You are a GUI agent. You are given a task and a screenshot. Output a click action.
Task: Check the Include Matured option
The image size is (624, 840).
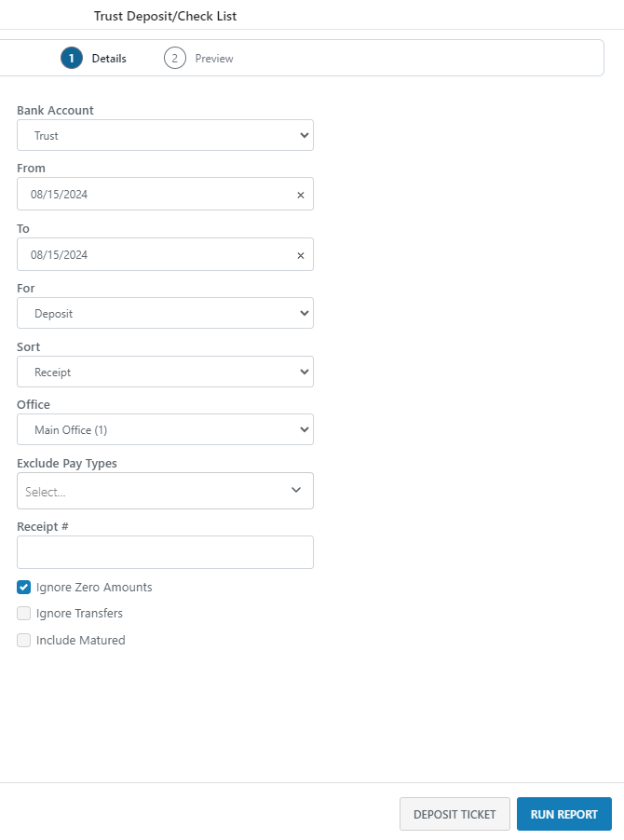24,641
